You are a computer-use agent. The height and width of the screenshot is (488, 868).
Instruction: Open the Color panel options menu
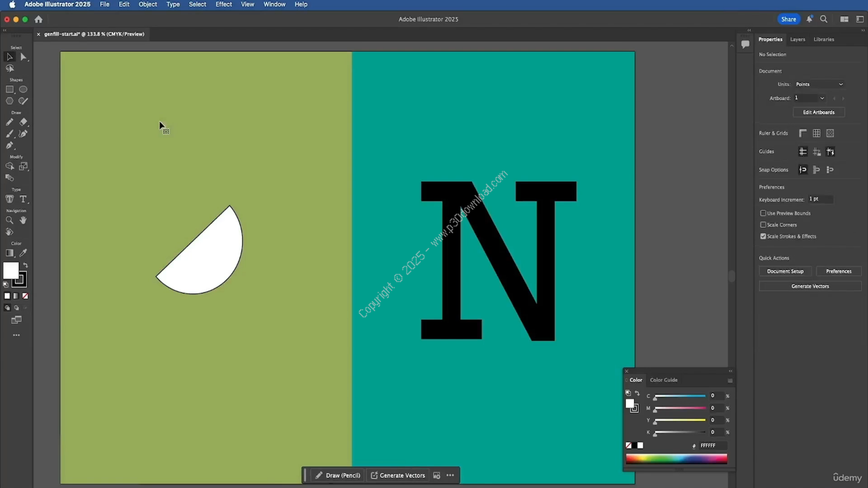coord(730,380)
